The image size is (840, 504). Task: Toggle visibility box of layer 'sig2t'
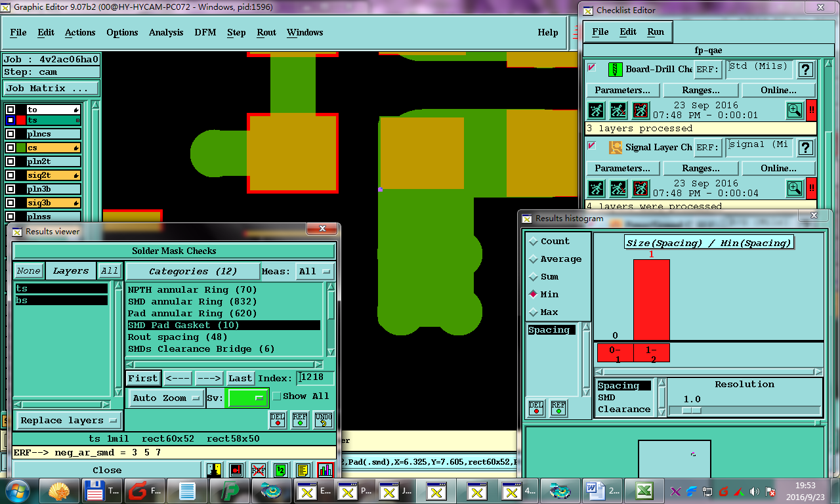[x=10, y=175]
